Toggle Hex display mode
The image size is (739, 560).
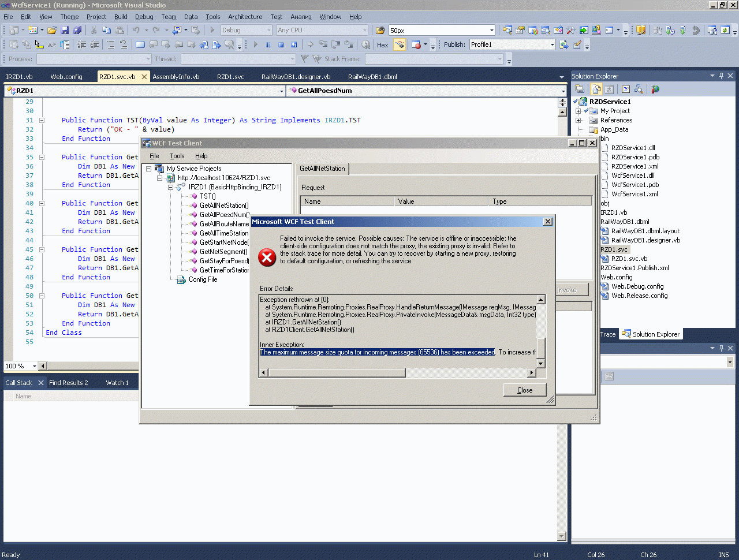point(382,44)
